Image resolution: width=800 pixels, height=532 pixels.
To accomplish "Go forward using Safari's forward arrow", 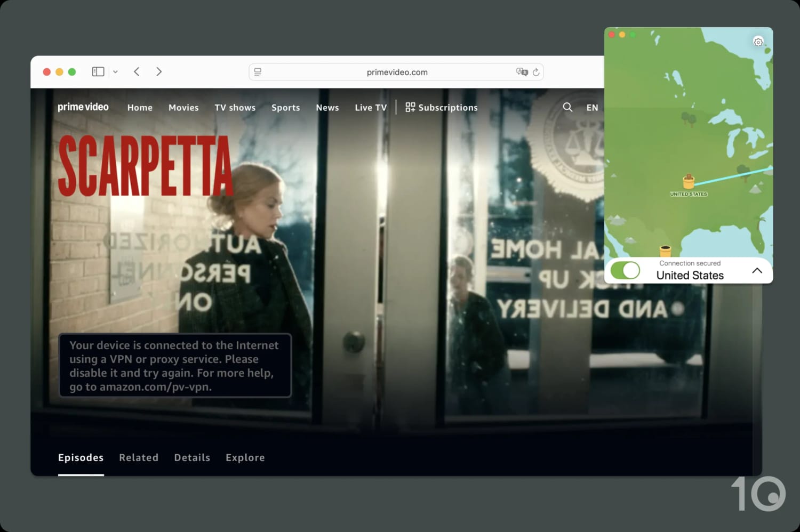I will (159, 71).
